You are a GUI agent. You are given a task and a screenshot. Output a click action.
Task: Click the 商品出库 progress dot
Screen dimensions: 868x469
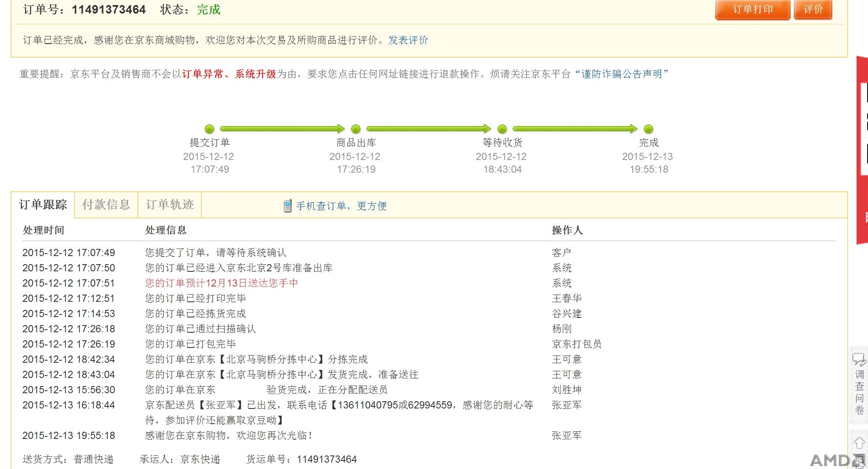(x=356, y=129)
